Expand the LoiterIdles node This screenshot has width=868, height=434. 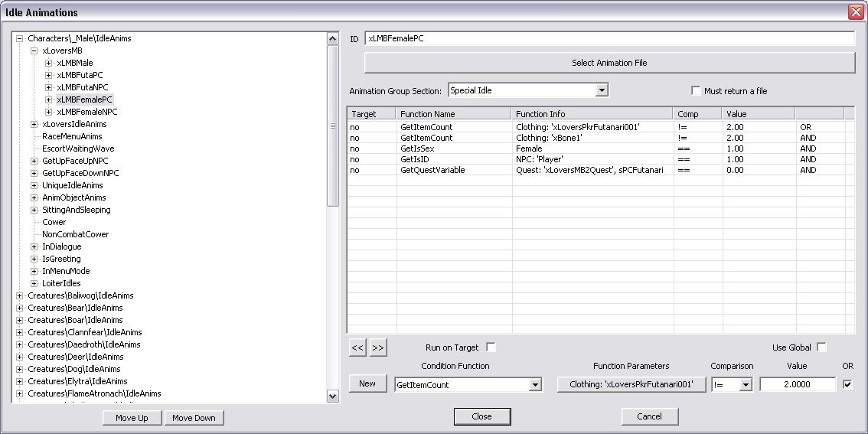coord(34,283)
